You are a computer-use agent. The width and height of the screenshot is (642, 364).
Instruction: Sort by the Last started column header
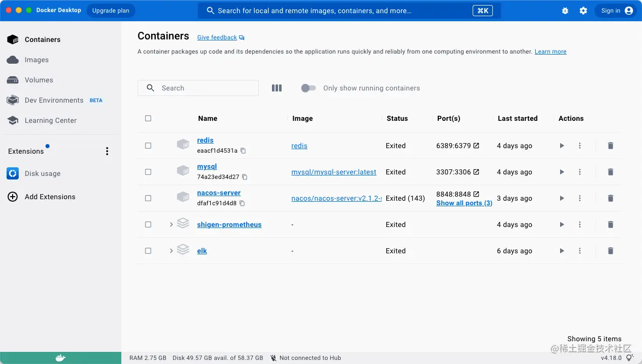518,118
